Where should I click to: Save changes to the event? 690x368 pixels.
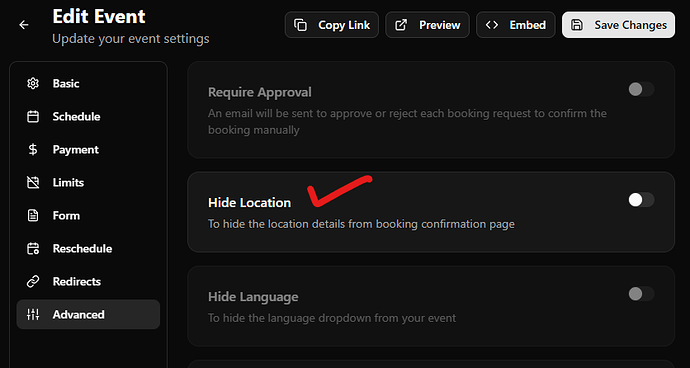(x=618, y=25)
